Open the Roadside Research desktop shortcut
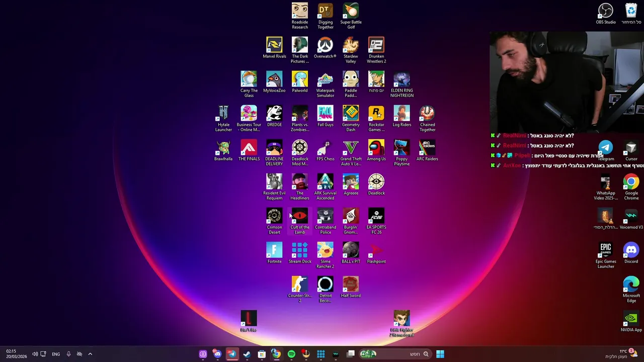The width and height of the screenshot is (644, 362). (300, 16)
